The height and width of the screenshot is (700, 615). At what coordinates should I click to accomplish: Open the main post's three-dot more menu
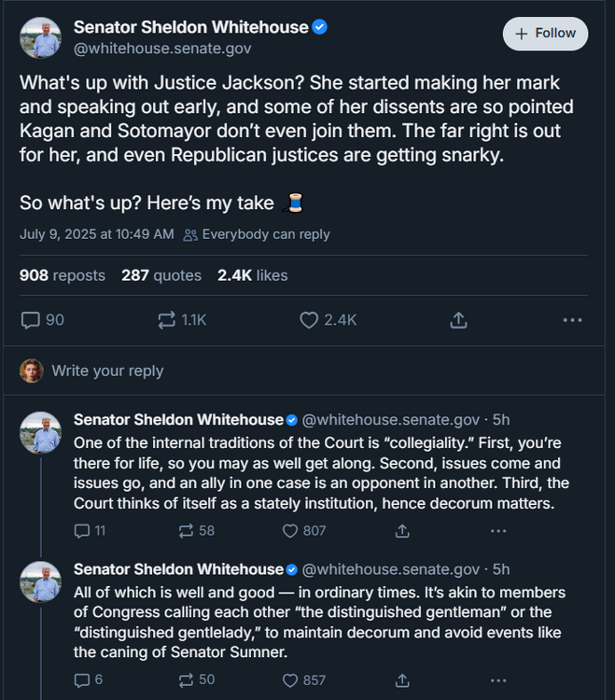click(x=572, y=320)
